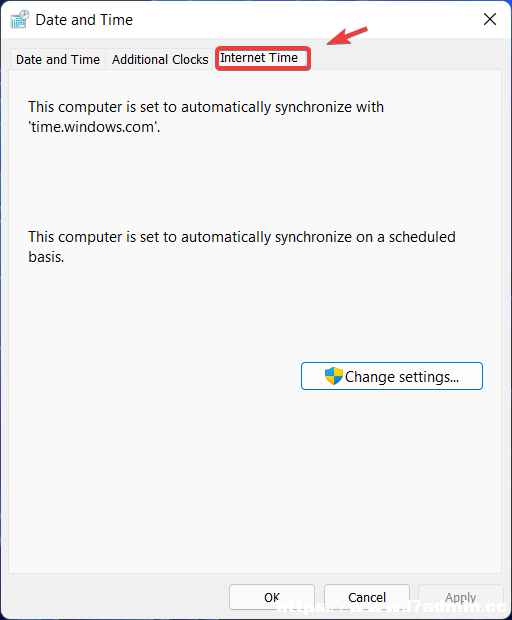Click the calendar clock icon in title bar

(20, 19)
